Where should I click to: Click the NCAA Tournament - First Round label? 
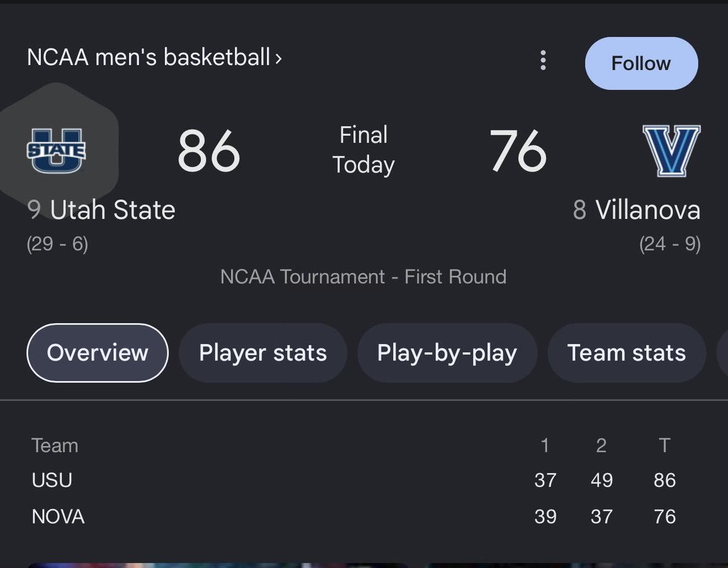363,277
